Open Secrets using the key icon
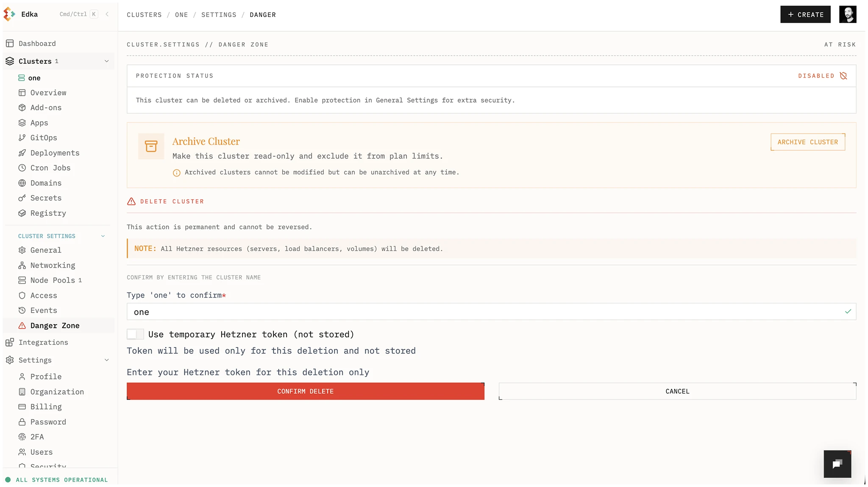This screenshot has height=487, width=868. pos(22,198)
